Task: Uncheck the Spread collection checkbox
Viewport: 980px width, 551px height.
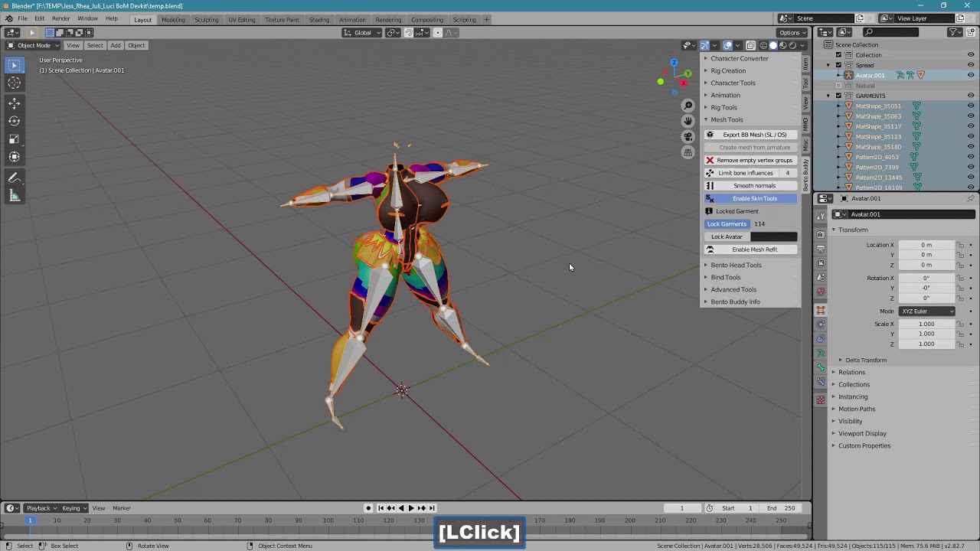Action: tap(838, 65)
